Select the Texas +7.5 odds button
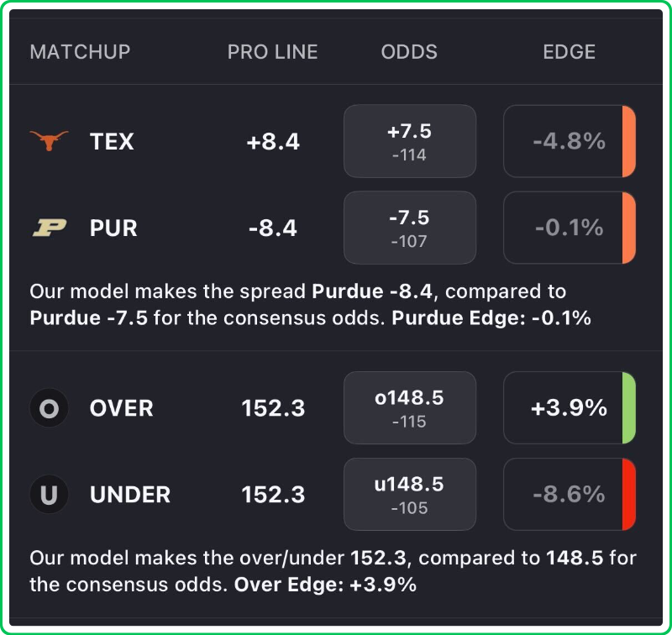 [409, 141]
